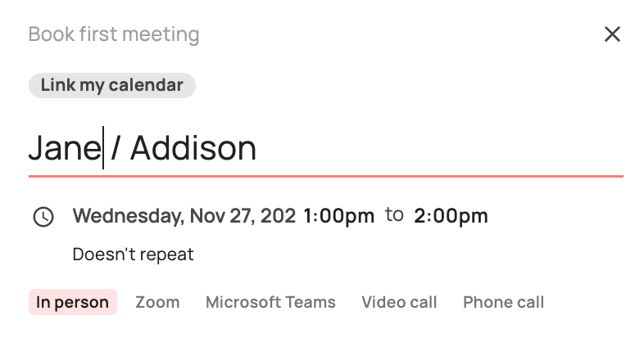The width and height of the screenshot is (644, 347).
Task: Focus the Jane / Addison title field
Action: click(326, 147)
